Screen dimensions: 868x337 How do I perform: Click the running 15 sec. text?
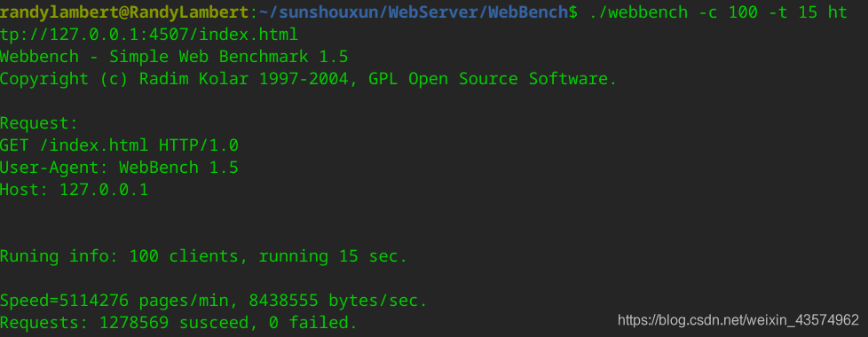333,256
